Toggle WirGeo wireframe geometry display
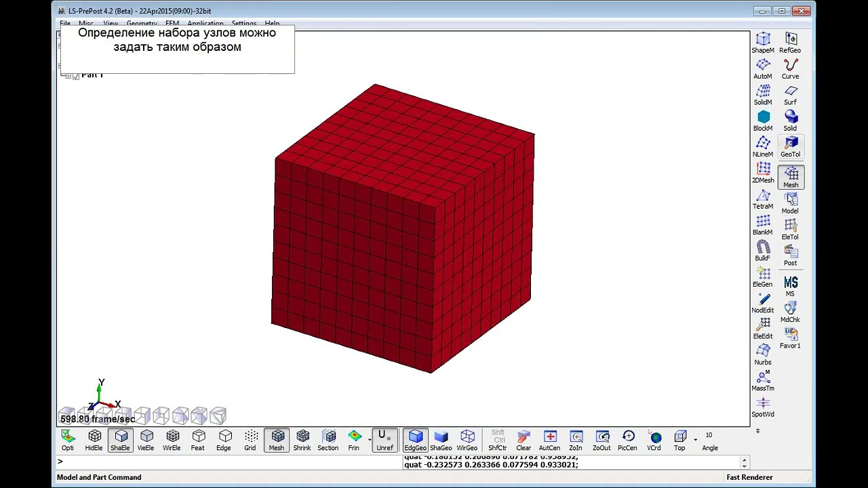The width and height of the screenshot is (868, 488). [x=467, y=441]
